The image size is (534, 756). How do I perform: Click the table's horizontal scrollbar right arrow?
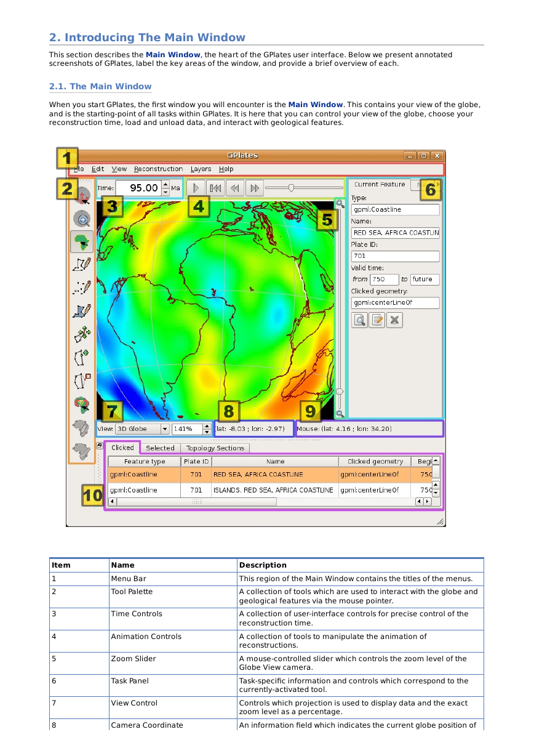point(427,502)
